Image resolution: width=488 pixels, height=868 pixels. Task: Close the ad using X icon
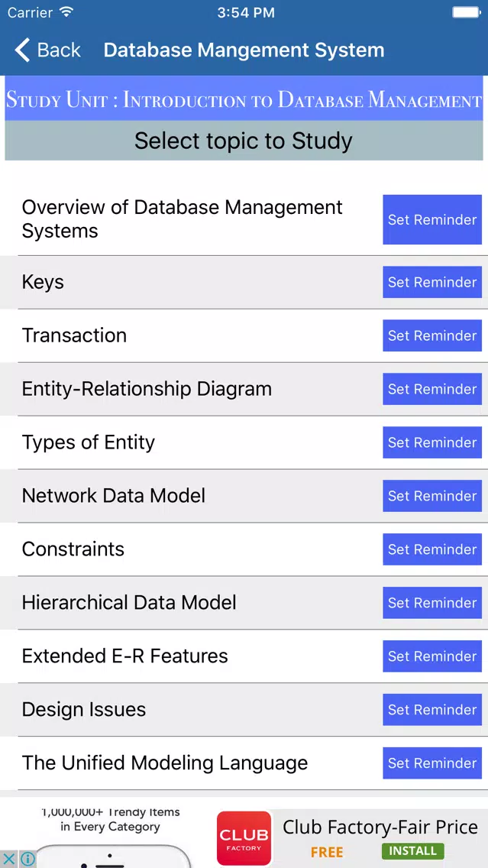(9, 859)
